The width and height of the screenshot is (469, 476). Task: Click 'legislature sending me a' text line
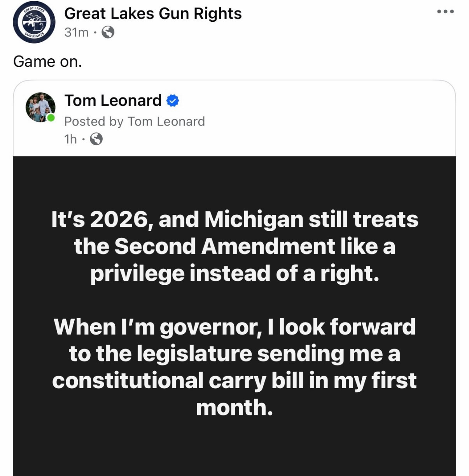[x=234, y=354]
